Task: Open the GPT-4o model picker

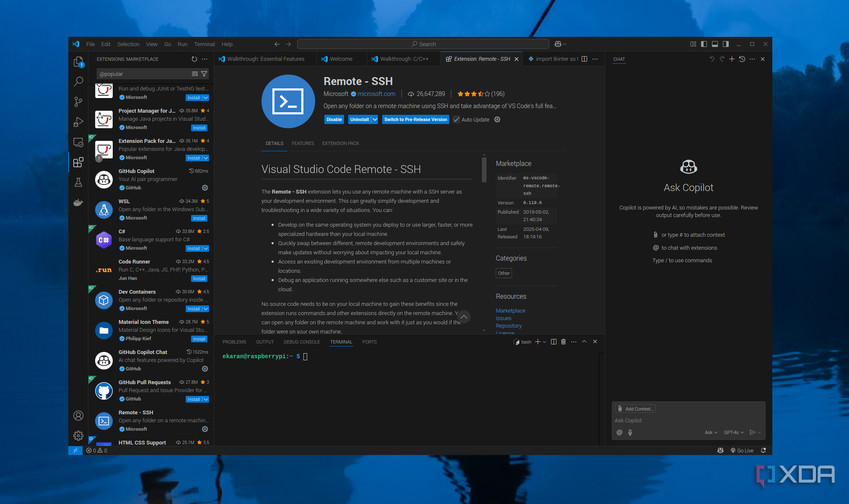Action: 733,432
